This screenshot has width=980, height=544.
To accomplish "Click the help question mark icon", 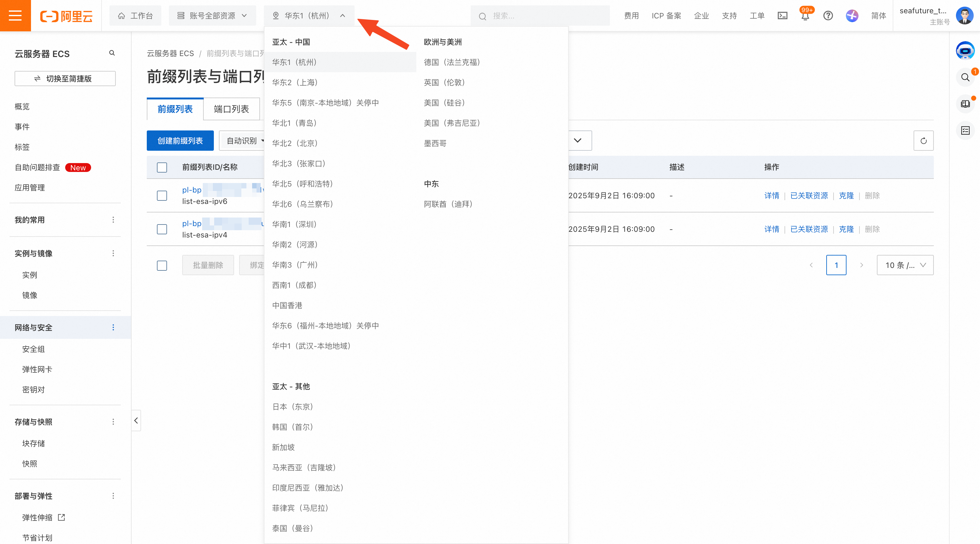I will (828, 16).
